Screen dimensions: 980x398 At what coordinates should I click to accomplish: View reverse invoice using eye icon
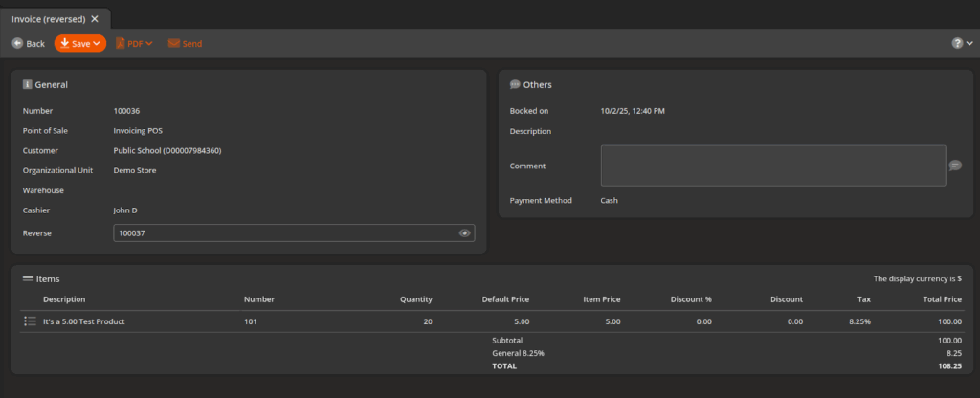click(464, 233)
